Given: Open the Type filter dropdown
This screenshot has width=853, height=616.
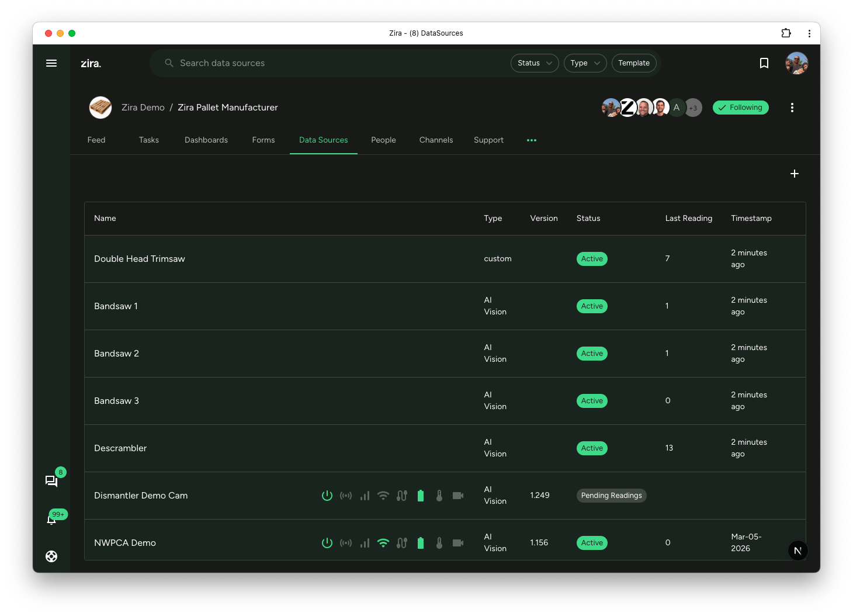Looking at the screenshot, I should tap(585, 63).
